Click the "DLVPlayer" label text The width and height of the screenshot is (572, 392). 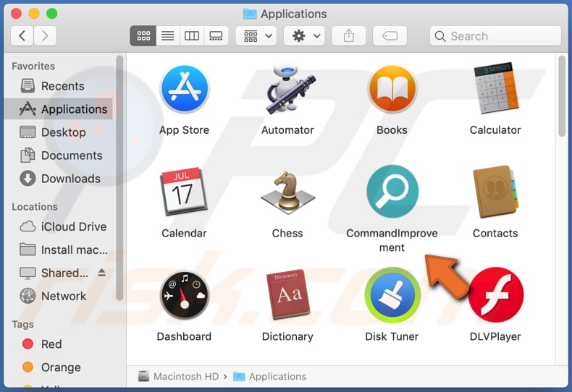click(x=495, y=336)
